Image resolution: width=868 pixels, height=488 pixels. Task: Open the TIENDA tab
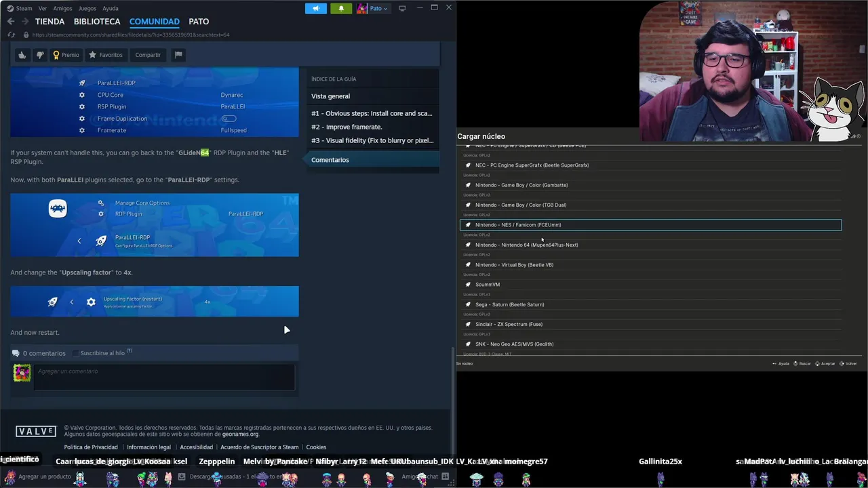pos(50,22)
